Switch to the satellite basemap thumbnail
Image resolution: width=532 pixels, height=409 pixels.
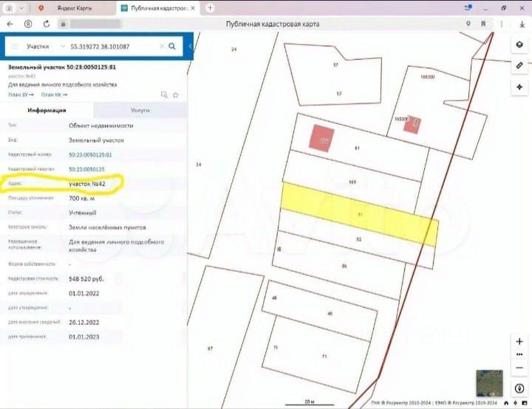click(x=489, y=383)
